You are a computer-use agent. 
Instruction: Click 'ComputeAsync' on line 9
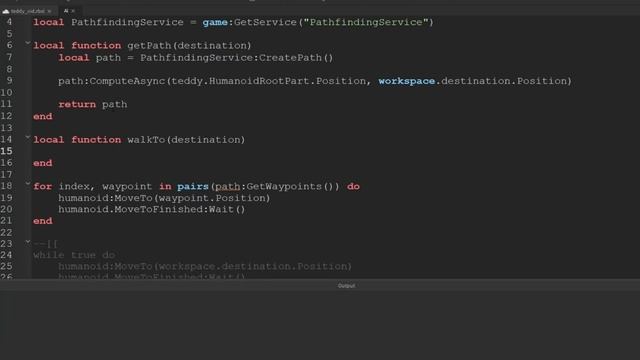tap(127, 81)
